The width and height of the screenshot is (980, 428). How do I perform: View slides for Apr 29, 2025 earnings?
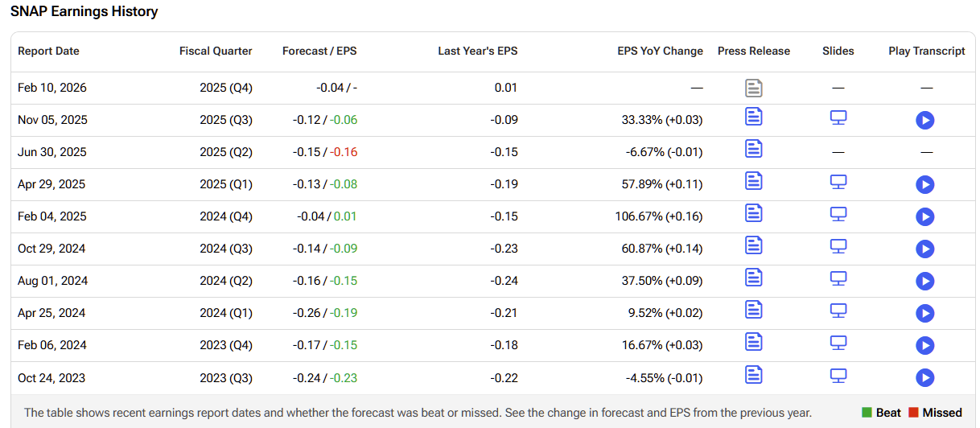(x=838, y=183)
